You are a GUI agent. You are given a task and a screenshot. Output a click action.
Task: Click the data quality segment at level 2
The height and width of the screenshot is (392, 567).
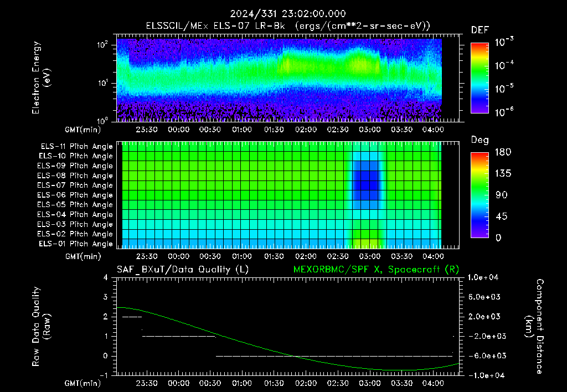[132, 317]
